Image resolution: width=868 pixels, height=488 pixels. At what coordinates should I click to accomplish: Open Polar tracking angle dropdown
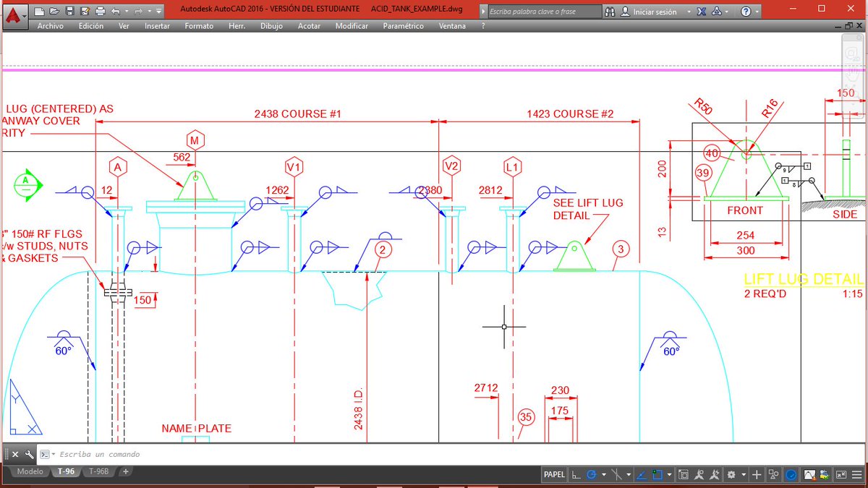(604, 475)
